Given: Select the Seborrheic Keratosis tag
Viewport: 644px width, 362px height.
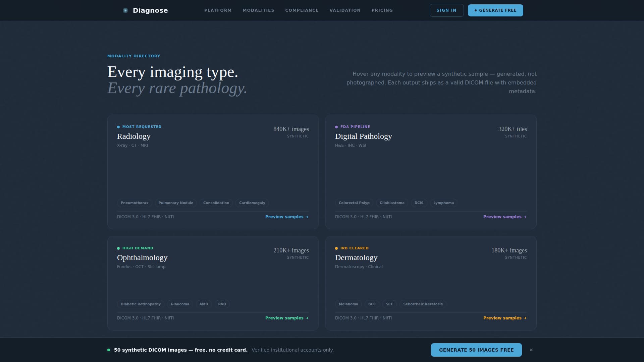Looking at the screenshot, I should click(x=423, y=304).
